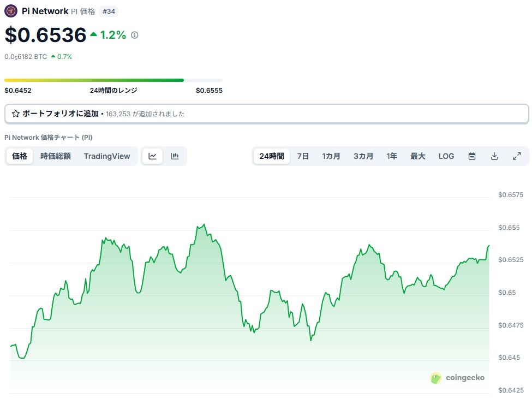Screen dimensions: 532x398
Task: Download the chart data
Action: tap(494, 156)
